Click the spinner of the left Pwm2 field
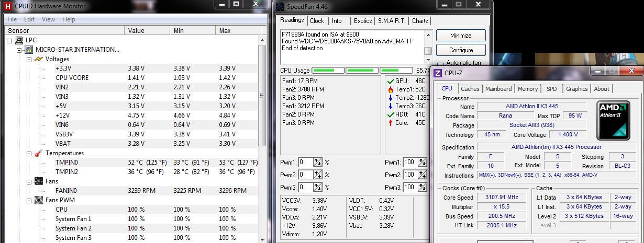This screenshot has height=243, width=644. [318, 175]
